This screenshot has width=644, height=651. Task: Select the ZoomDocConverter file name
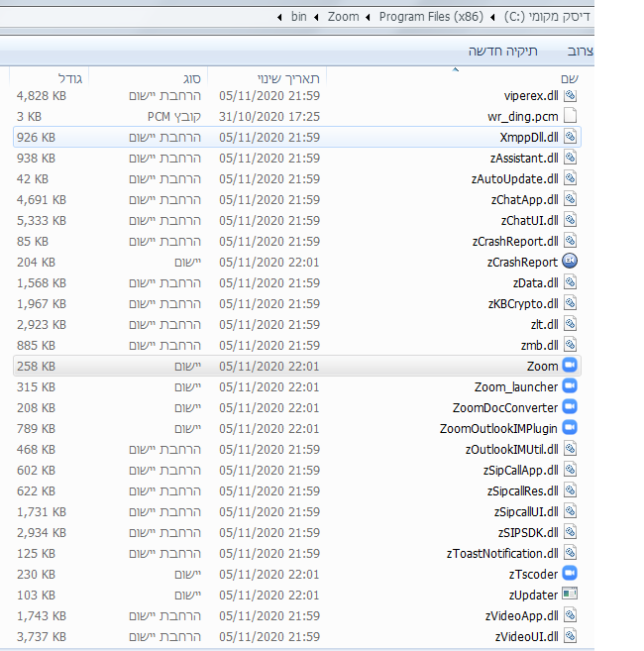(x=505, y=407)
